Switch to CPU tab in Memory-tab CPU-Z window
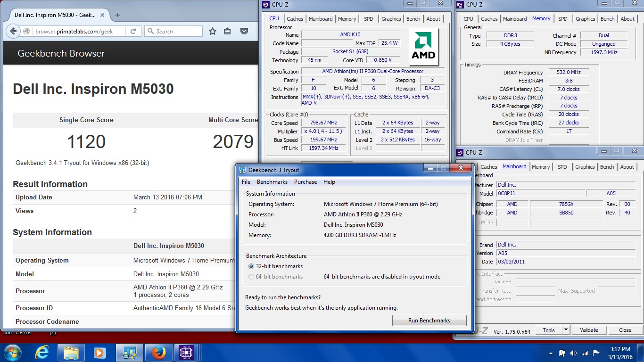 468,19
